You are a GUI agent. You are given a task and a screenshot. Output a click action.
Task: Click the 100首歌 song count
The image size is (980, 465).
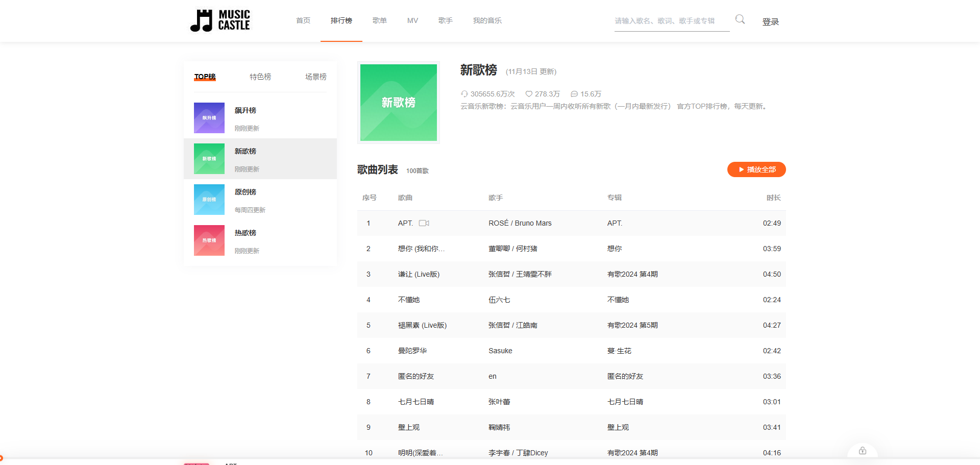(x=418, y=171)
